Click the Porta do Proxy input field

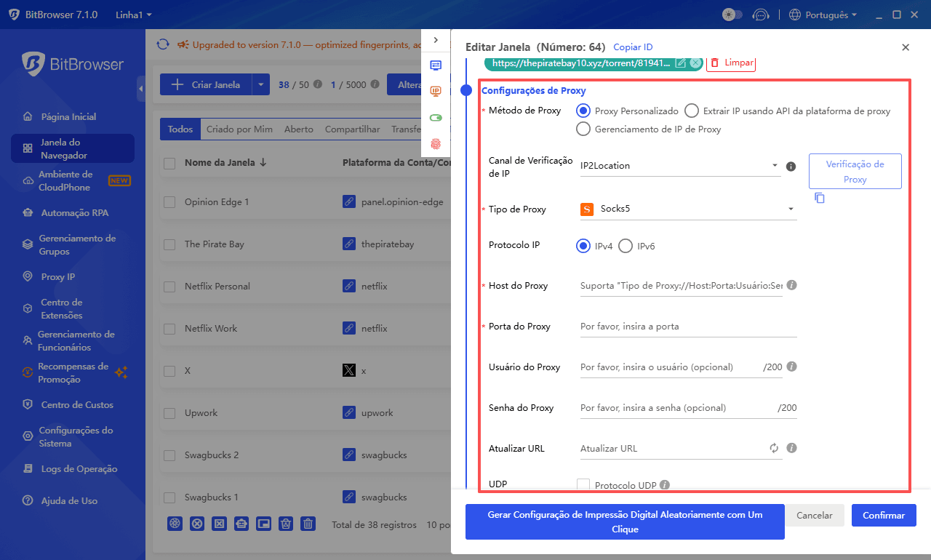[687, 327]
